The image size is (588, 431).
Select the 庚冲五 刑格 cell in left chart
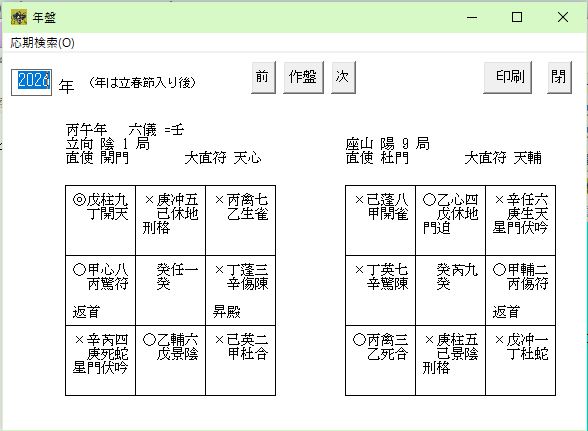pyautogui.click(x=170, y=221)
